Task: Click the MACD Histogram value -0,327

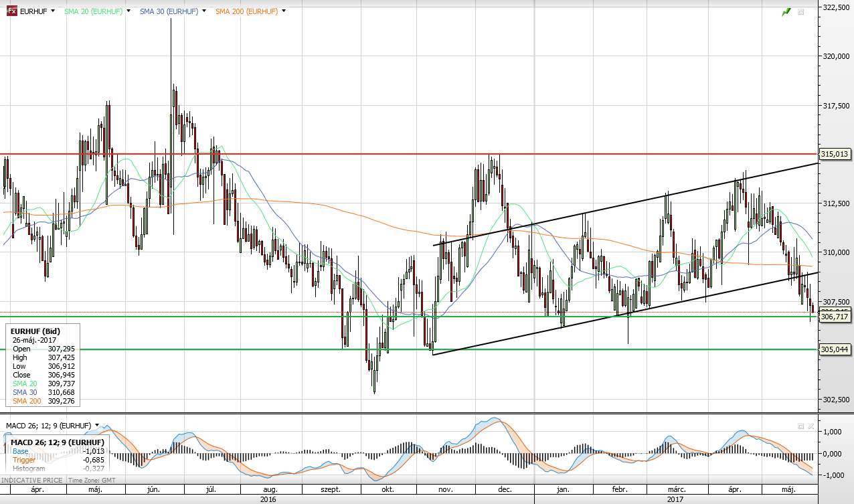Action: point(93,469)
